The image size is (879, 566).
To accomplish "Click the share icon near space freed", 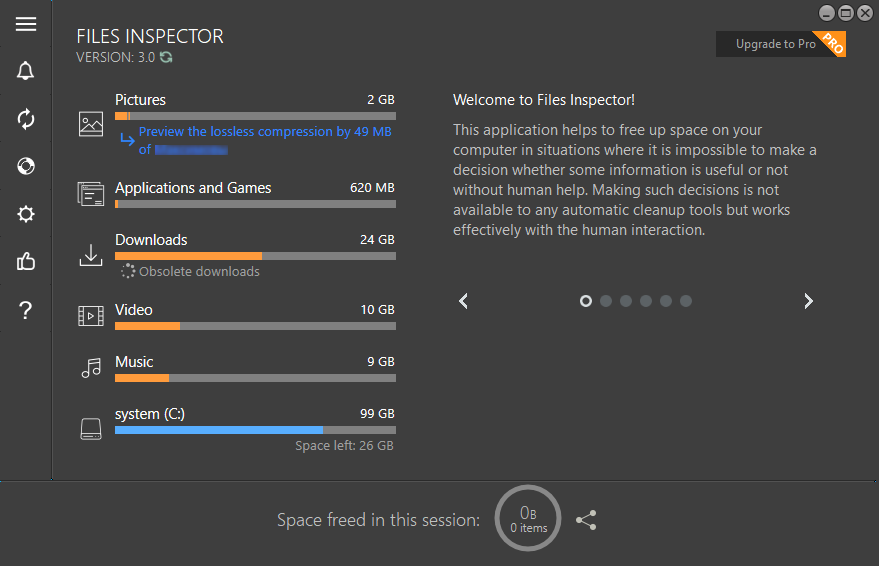I will [587, 520].
